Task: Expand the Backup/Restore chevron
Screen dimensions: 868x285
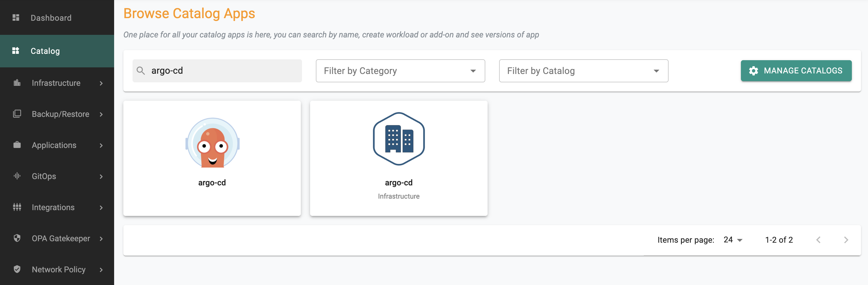Action: pyautogui.click(x=101, y=114)
